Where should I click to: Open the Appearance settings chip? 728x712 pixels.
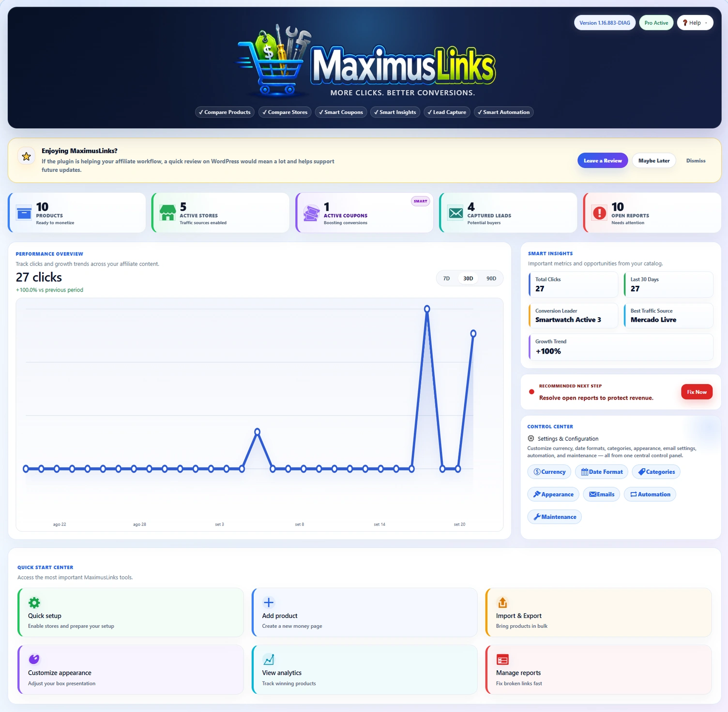pos(553,495)
